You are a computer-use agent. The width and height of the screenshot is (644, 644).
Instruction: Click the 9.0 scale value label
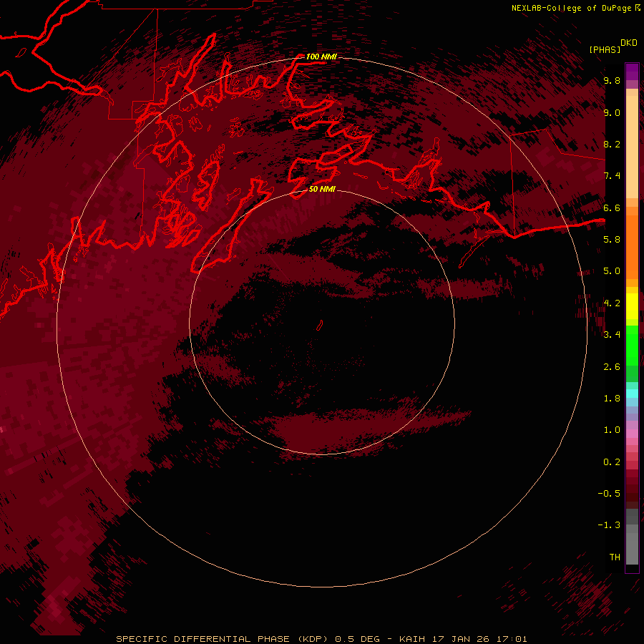pyautogui.click(x=612, y=112)
